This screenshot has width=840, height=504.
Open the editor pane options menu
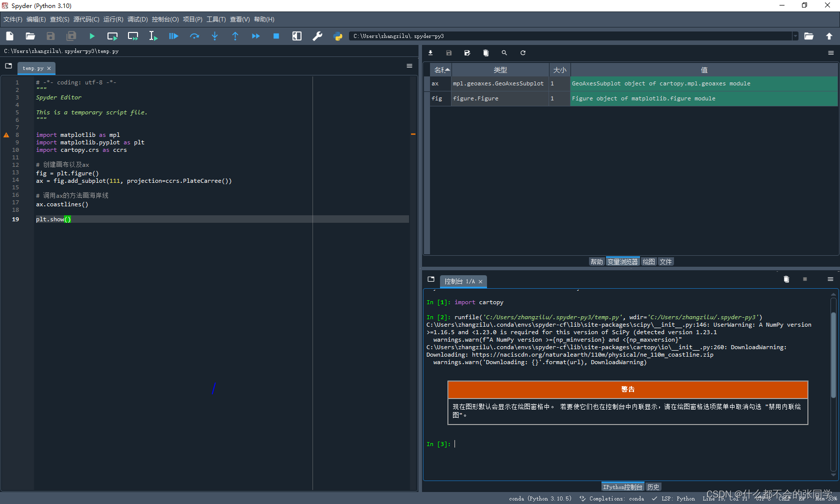(x=409, y=66)
